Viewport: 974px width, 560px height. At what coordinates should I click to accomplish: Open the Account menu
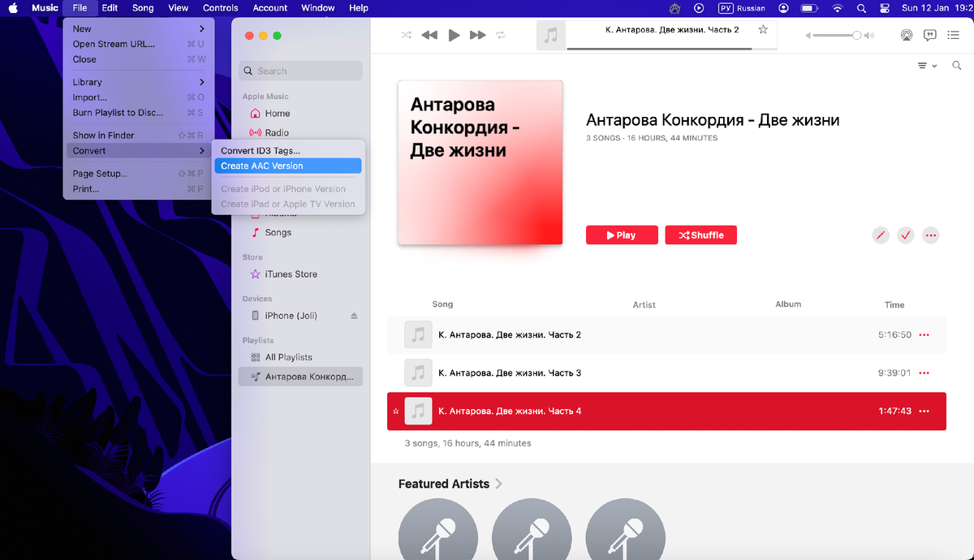click(x=270, y=8)
